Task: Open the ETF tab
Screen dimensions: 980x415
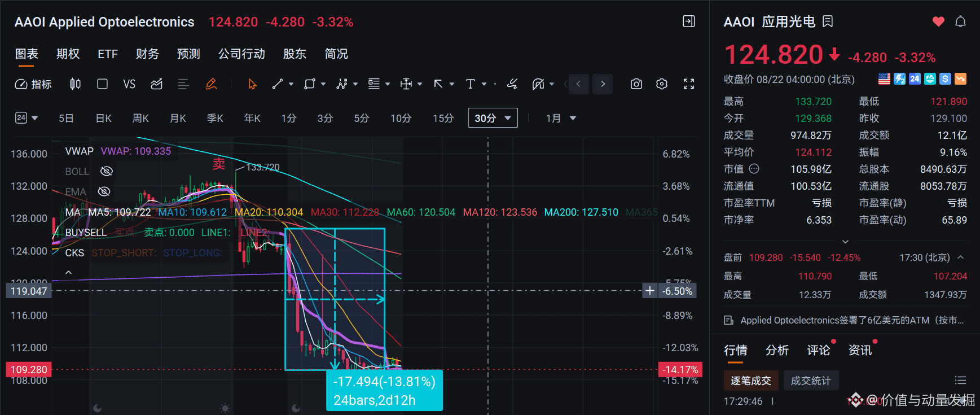Action: click(108, 54)
